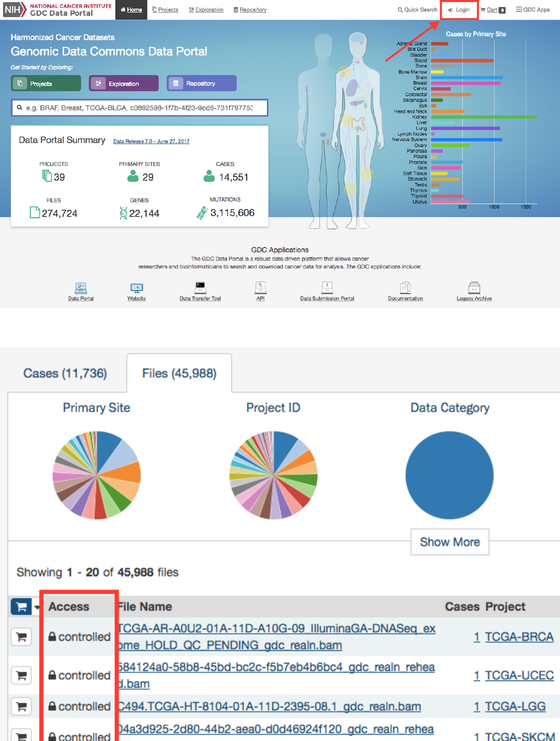This screenshot has width=560, height=741.
Task: Click the Login link
Action: coord(459,10)
